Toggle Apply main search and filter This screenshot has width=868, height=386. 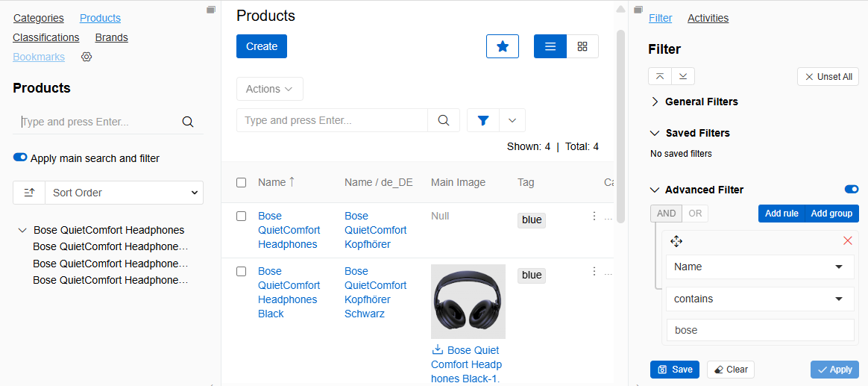pos(20,158)
